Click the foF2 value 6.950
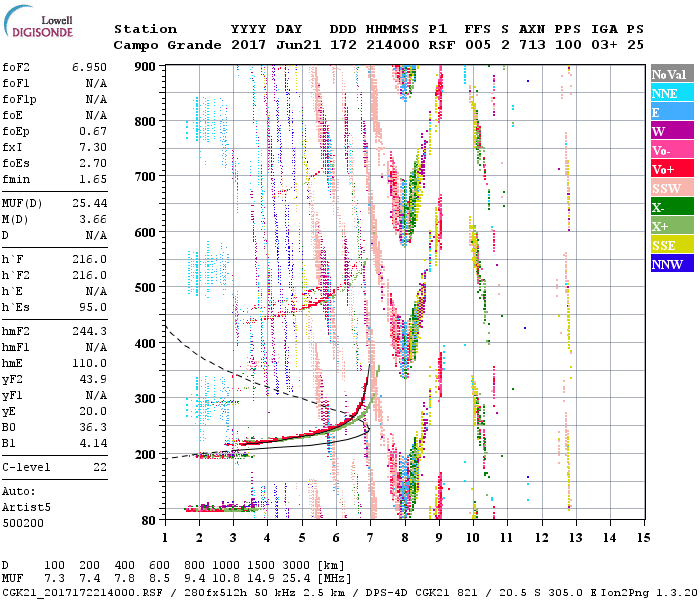 point(89,67)
